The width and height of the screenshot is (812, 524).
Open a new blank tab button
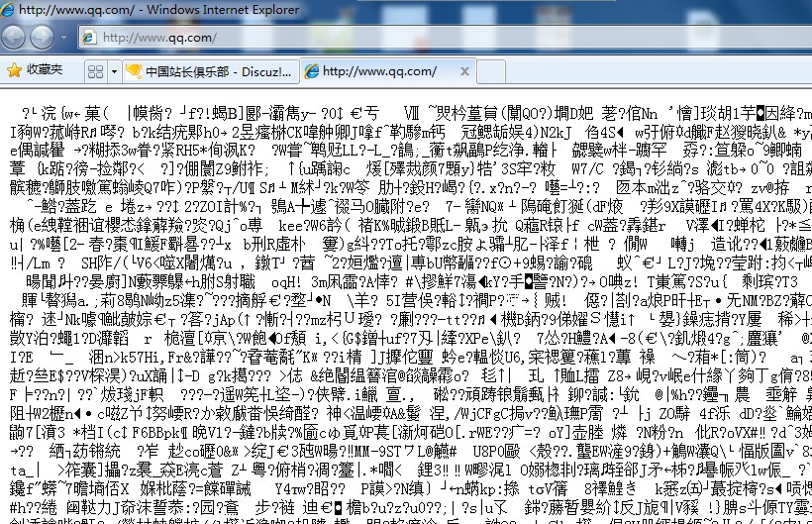pos(490,71)
